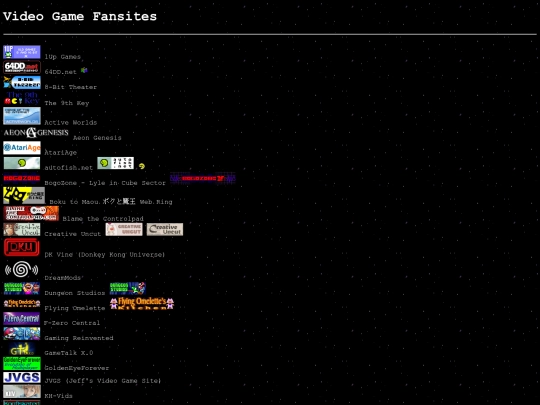The width and height of the screenshot is (540, 405).
Task: Open the autofish.net text link
Action: 69,168
